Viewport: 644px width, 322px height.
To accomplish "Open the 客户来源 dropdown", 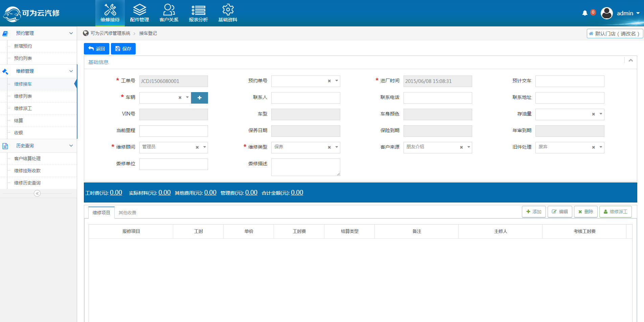I will pyautogui.click(x=468, y=147).
